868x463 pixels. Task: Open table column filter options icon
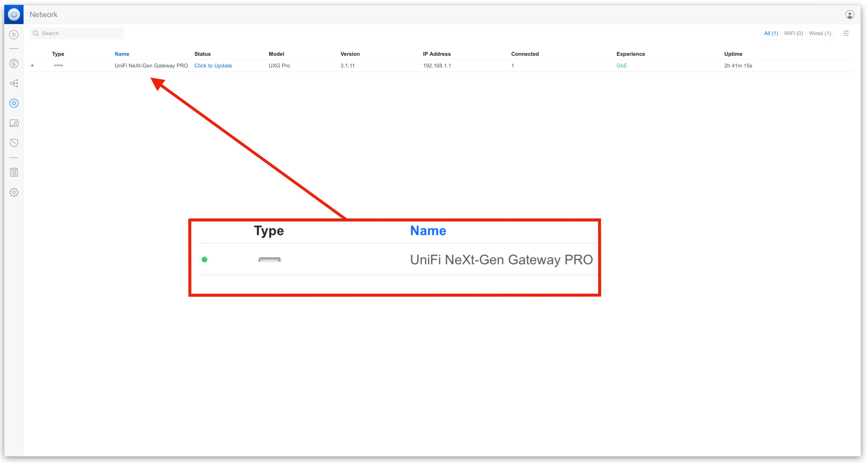click(845, 33)
